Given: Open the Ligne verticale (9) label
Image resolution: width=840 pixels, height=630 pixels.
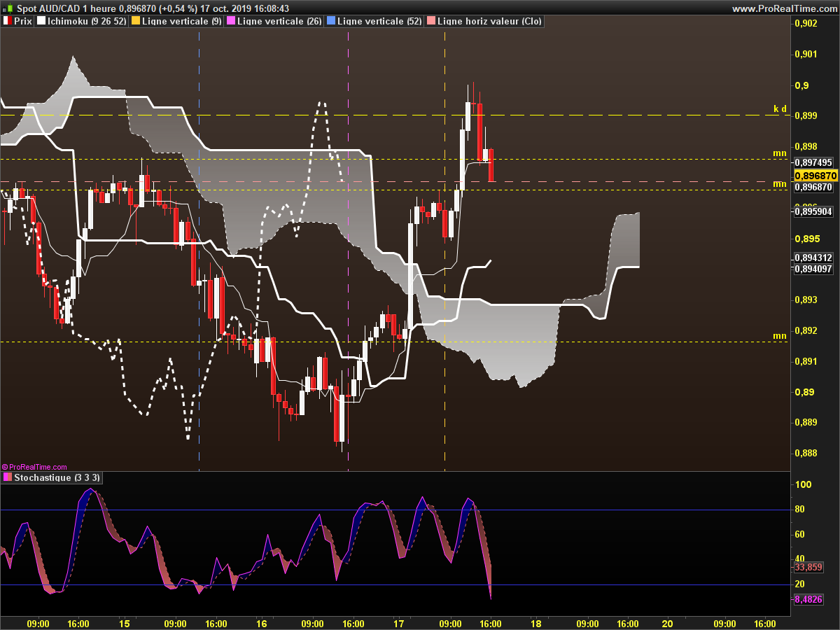Looking at the screenshot, I should pos(181,22).
